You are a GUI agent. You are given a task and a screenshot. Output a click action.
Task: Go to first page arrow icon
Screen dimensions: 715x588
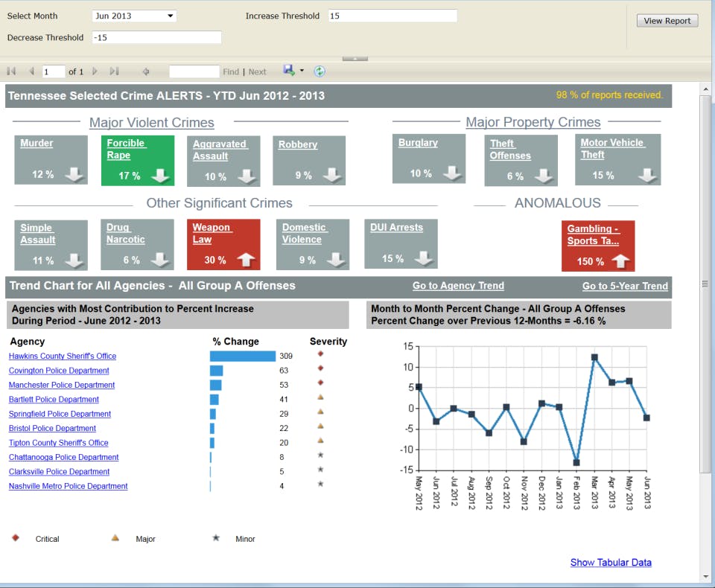point(11,71)
